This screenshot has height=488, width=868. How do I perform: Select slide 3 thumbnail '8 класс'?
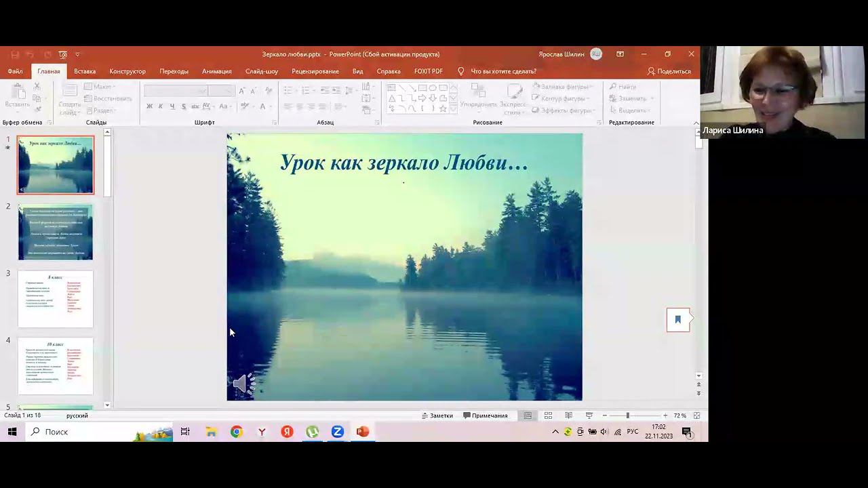(x=56, y=299)
